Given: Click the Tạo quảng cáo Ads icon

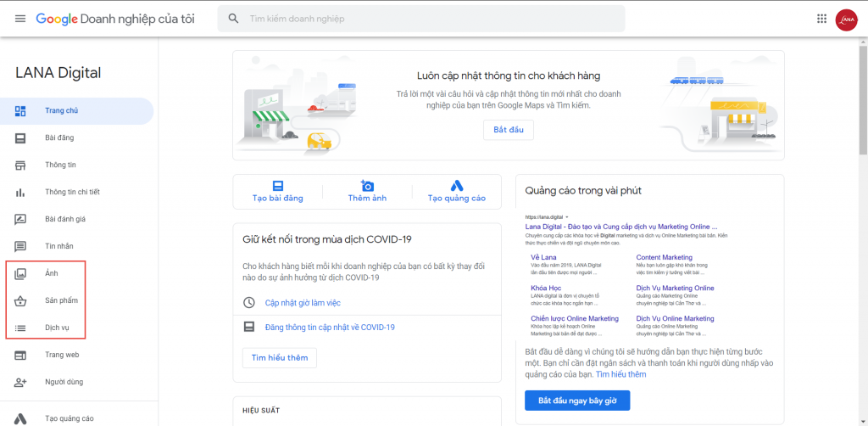Looking at the screenshot, I should pos(456,186).
